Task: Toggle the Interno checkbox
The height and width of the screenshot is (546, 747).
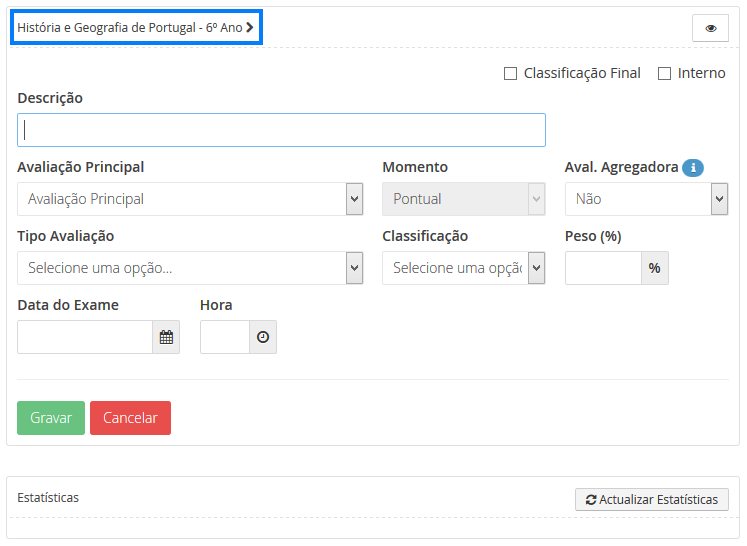Action: [x=664, y=73]
